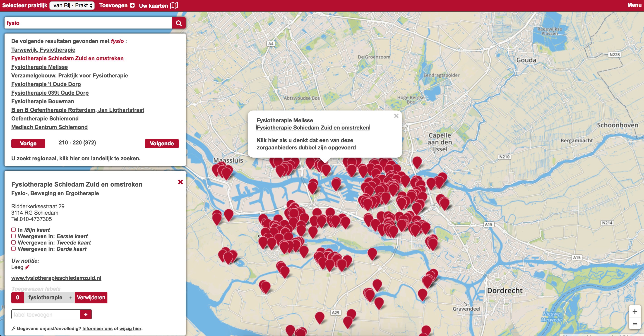
Task: Close the map popup bubble
Action: click(x=396, y=116)
